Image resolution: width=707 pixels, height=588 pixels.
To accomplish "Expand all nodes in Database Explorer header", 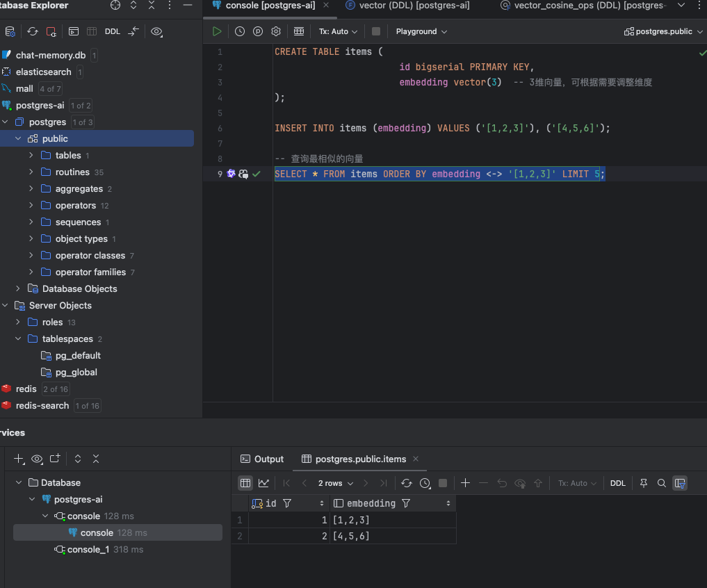I will click(x=133, y=6).
